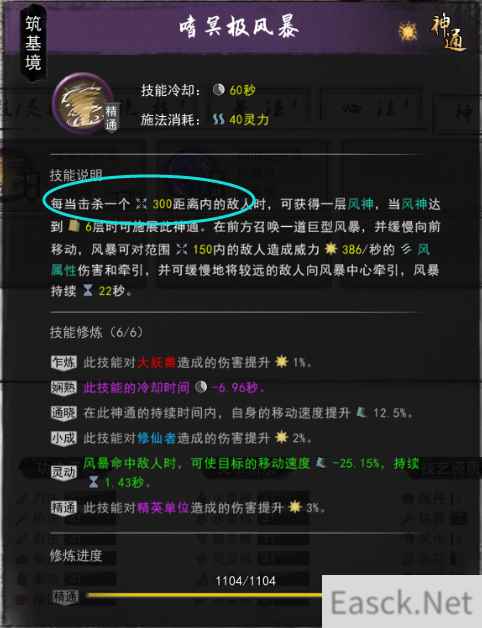
Task: Click the wind element icon before 风属性
Action: coord(407,249)
